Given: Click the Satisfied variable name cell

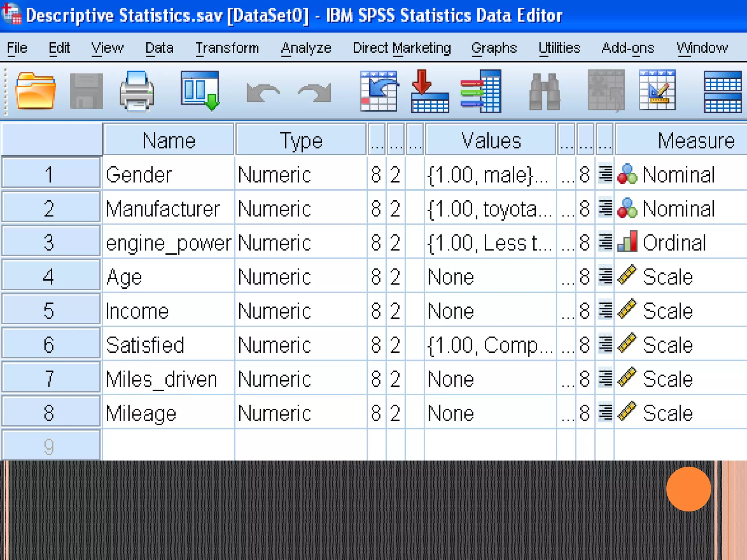Looking at the screenshot, I should (x=145, y=345).
